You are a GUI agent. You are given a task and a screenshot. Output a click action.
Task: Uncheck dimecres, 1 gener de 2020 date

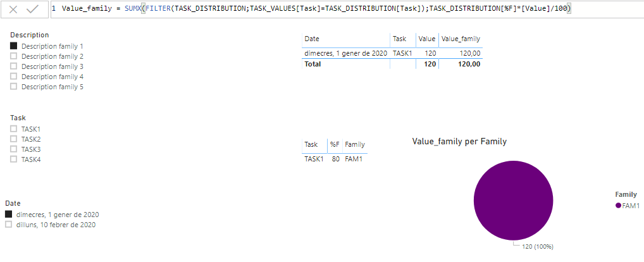coord(9,215)
